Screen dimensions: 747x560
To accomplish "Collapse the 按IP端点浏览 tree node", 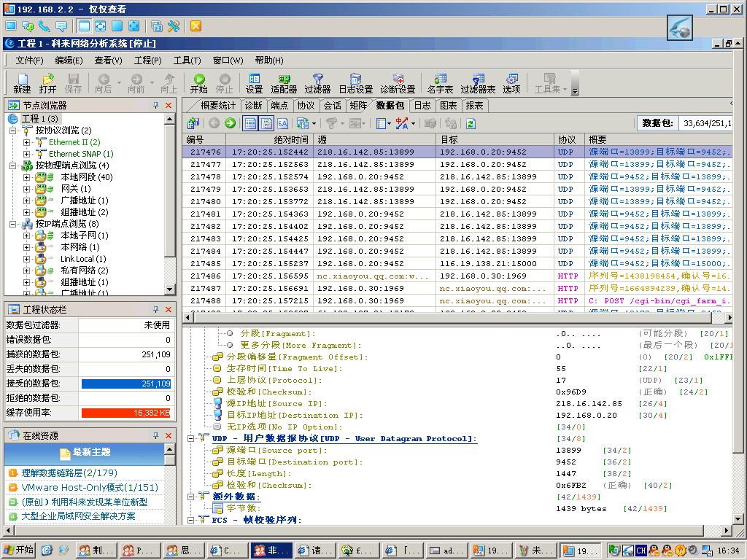I will (x=14, y=224).
